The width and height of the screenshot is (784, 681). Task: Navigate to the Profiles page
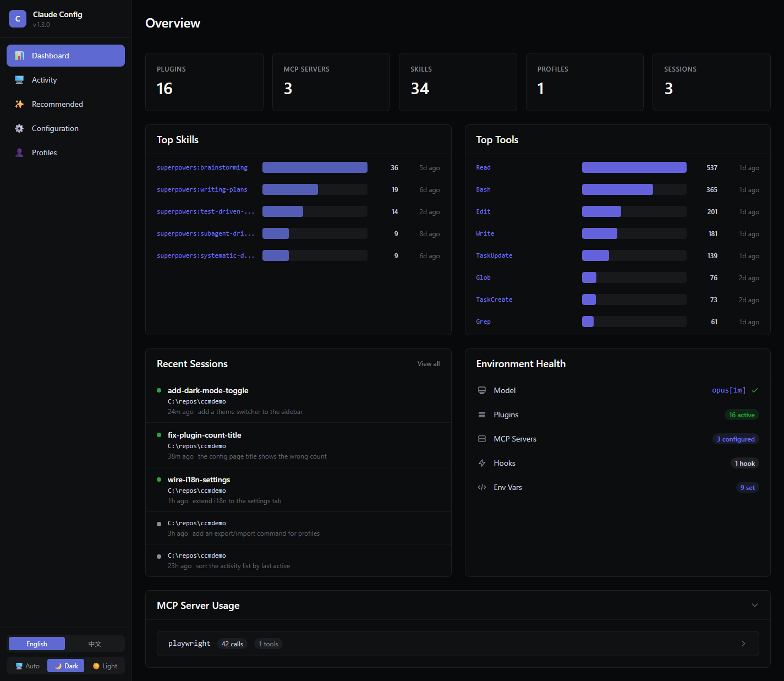[65, 152]
